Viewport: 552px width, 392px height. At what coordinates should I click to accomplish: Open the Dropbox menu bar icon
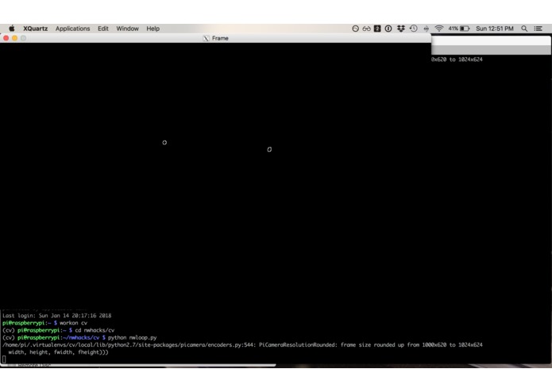(400, 29)
